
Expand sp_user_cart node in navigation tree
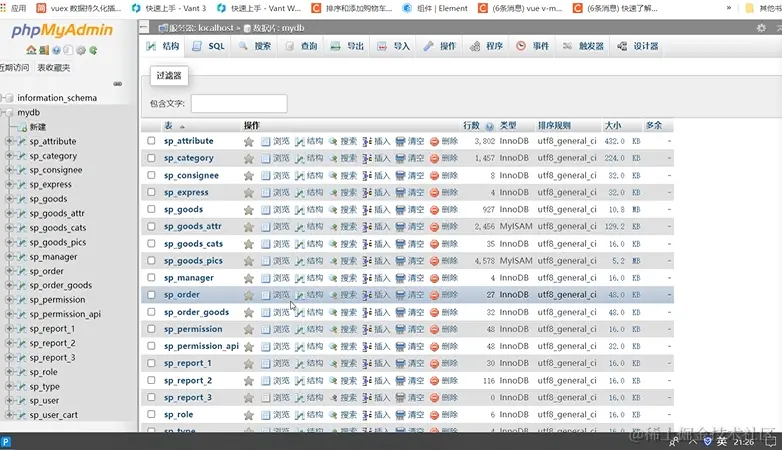(x=8, y=415)
